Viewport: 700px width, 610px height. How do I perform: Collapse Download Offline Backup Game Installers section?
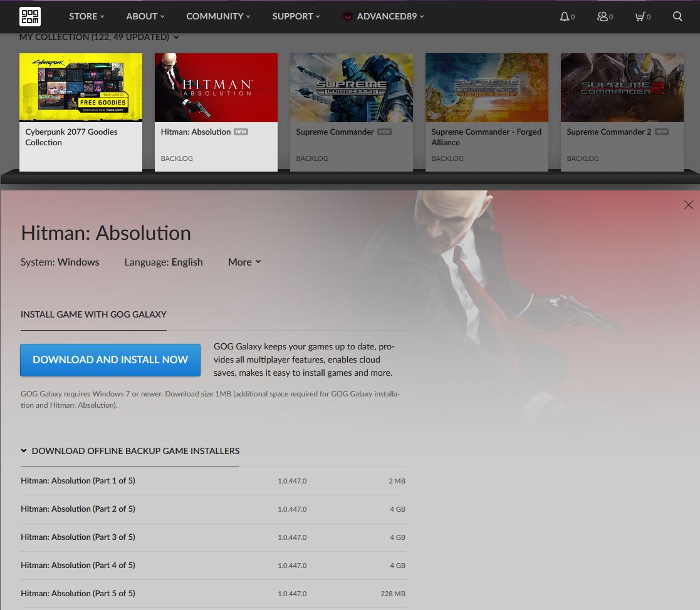pos(130,451)
